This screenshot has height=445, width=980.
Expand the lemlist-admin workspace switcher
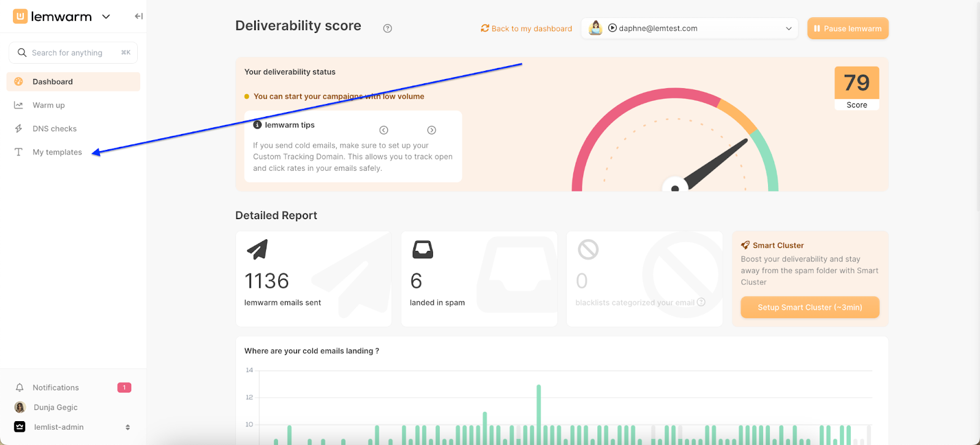[127, 427]
